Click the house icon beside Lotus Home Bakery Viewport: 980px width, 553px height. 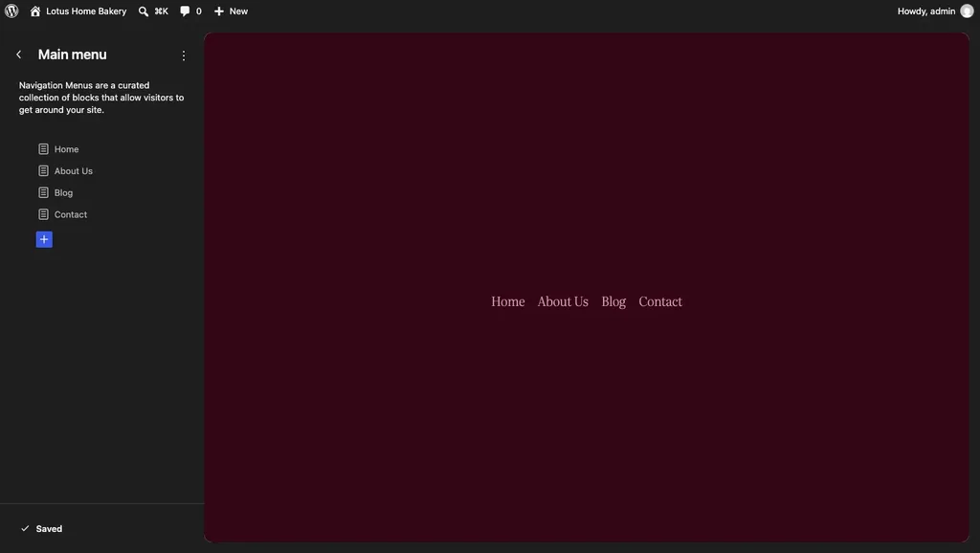(x=35, y=11)
